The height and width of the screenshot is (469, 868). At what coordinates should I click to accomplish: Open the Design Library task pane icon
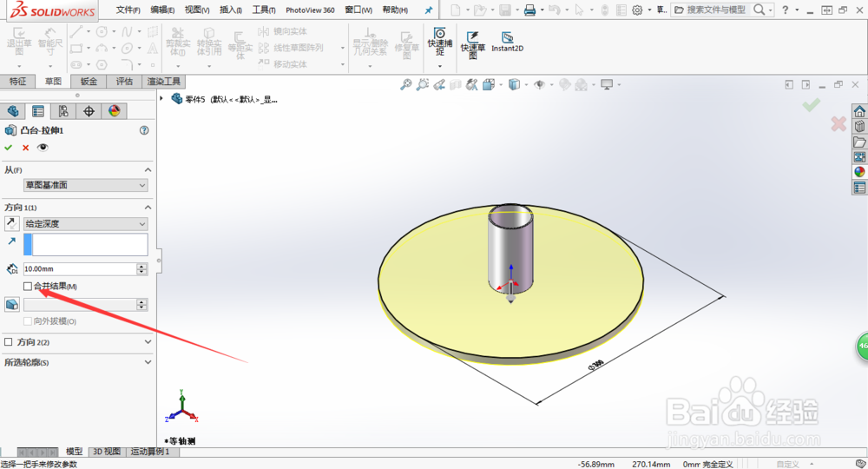coord(859,127)
